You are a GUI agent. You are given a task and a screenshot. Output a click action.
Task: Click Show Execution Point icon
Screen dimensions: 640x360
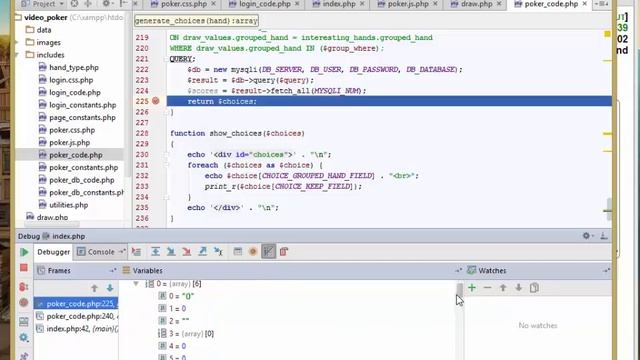pyautogui.click(x=136, y=252)
